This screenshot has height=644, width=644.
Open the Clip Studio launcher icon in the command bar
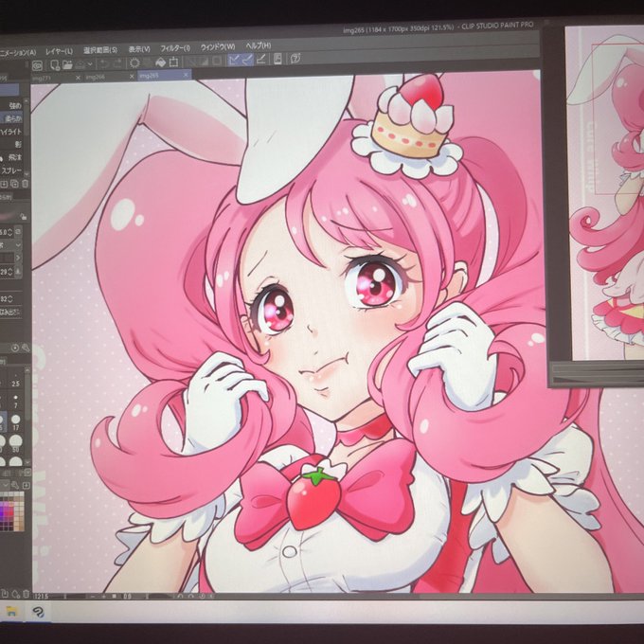tap(37, 65)
